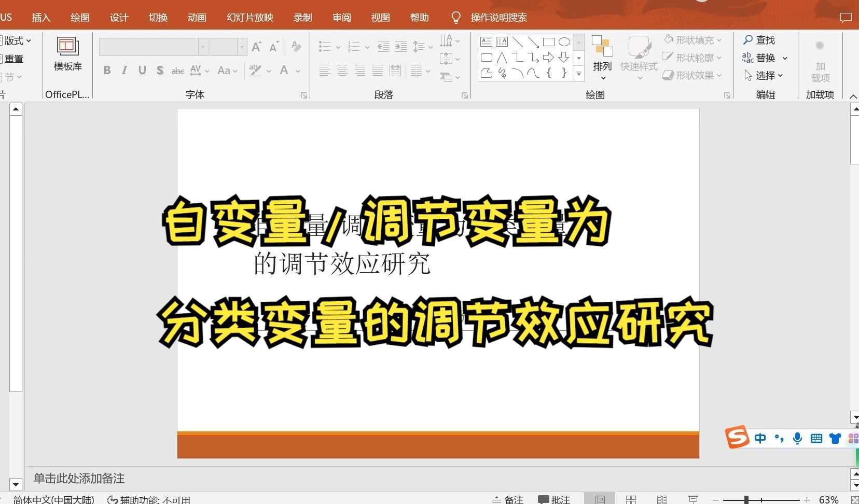Center align text
Viewport: 859px width, 504px height.
(342, 71)
